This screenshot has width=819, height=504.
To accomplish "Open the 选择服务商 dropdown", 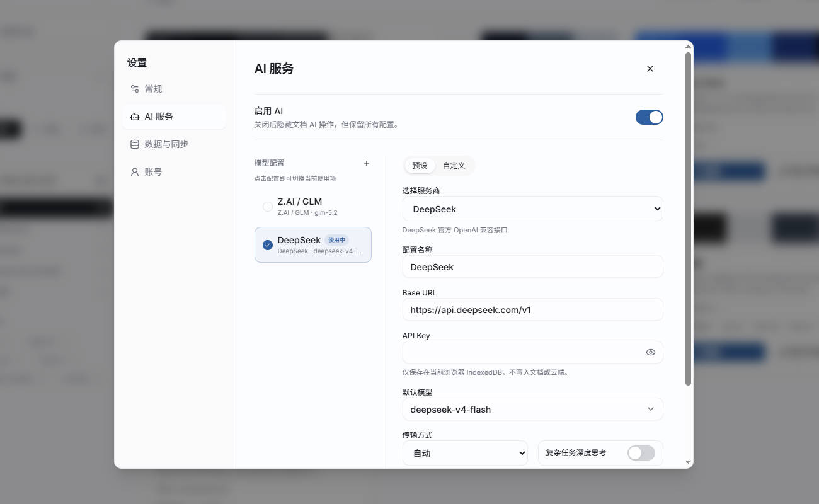I will pyautogui.click(x=533, y=209).
